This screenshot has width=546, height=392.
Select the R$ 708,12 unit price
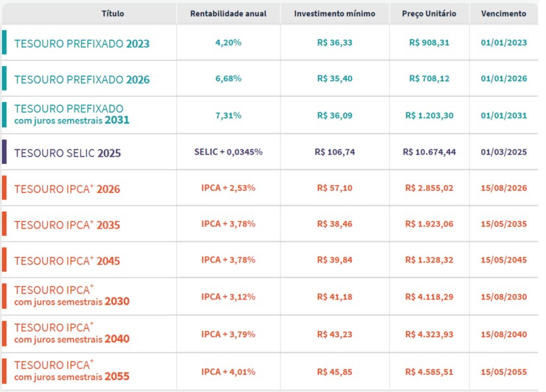[x=429, y=79]
